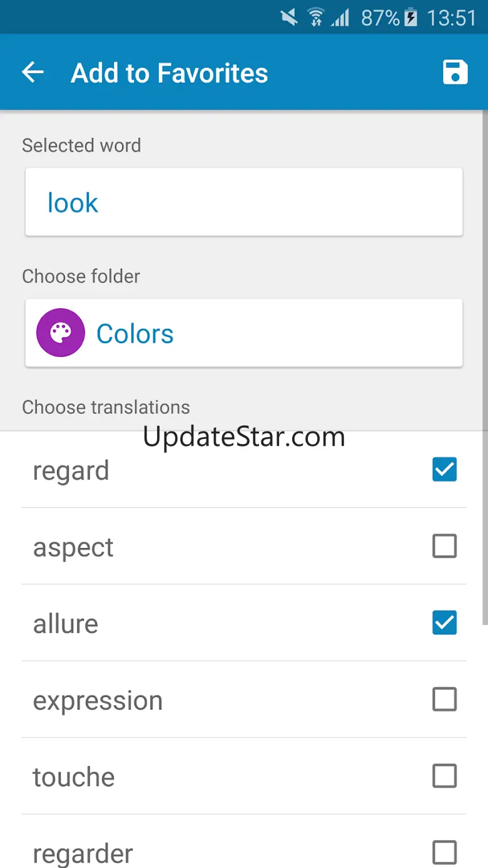This screenshot has width=488, height=868.
Task: Tap the purple palette folder icon
Action: pos(60,333)
